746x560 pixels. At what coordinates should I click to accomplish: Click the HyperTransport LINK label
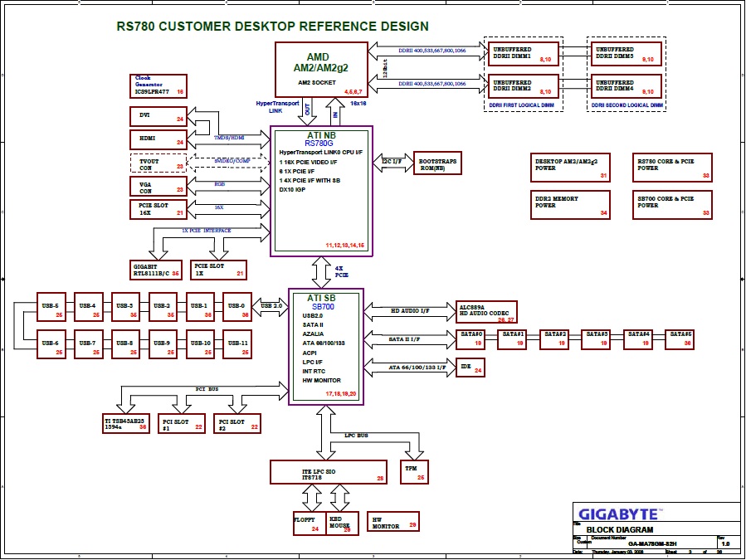click(x=277, y=106)
